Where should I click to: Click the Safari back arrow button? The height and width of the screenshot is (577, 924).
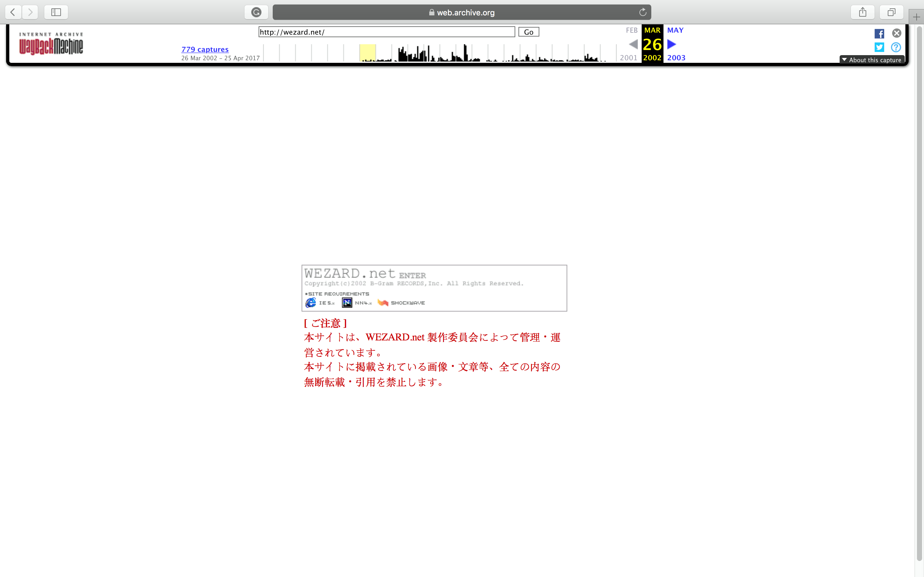click(13, 12)
